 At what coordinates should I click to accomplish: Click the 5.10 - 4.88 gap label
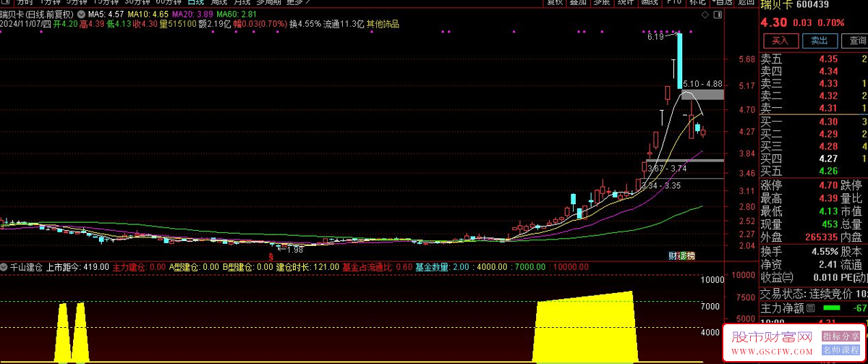(x=703, y=84)
